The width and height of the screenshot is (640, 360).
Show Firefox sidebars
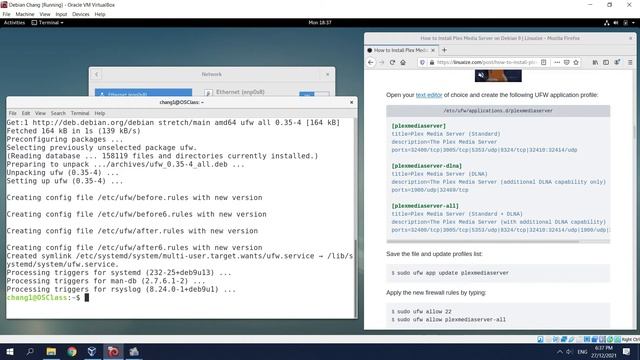[x=606, y=62]
